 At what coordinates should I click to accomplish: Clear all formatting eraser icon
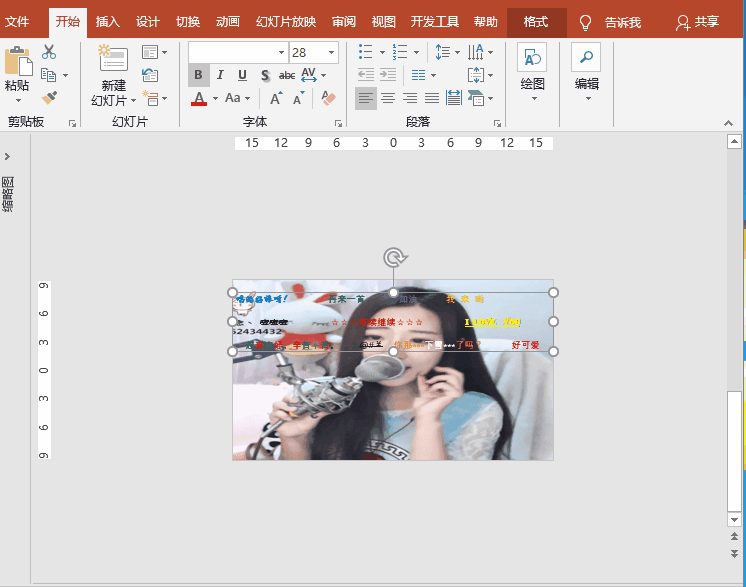tap(328, 98)
